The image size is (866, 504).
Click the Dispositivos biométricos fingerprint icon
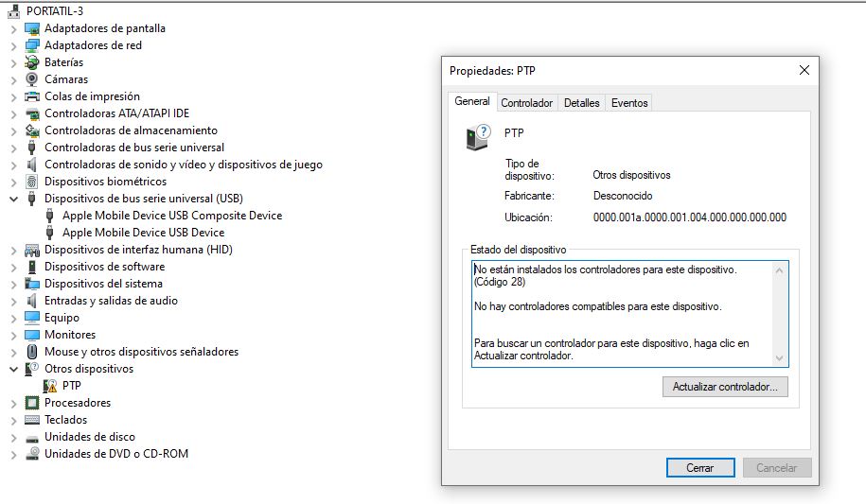(32, 182)
